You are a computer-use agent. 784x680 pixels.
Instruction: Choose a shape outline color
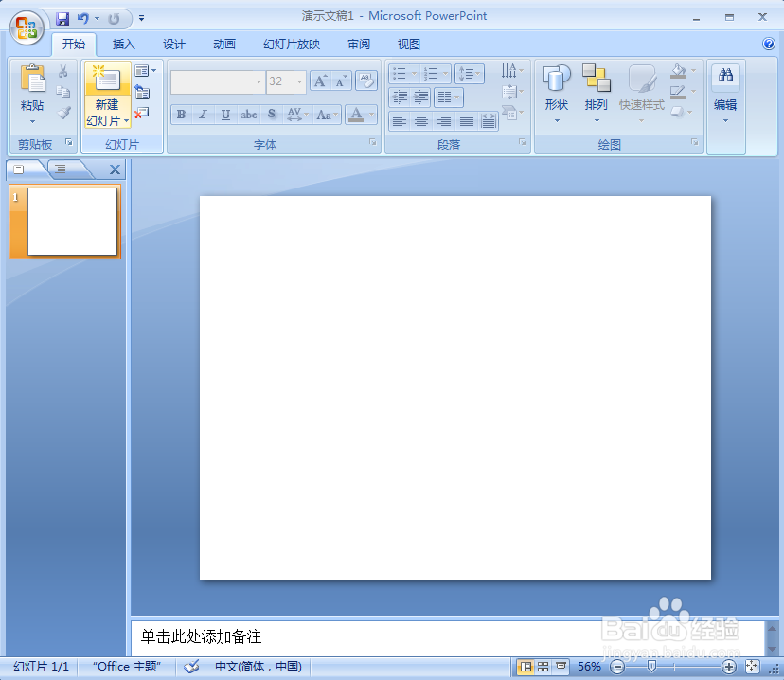(x=683, y=92)
